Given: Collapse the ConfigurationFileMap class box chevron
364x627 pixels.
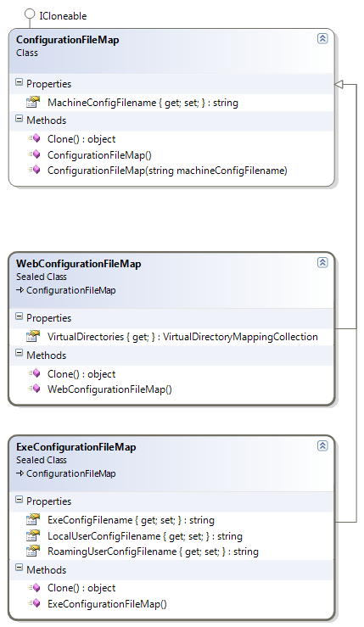Looking at the screenshot, I should point(322,38).
